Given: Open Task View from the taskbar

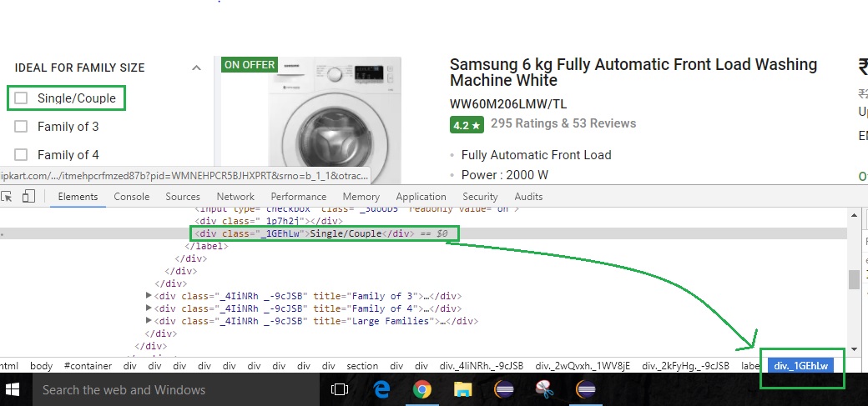Looking at the screenshot, I should click(x=340, y=390).
